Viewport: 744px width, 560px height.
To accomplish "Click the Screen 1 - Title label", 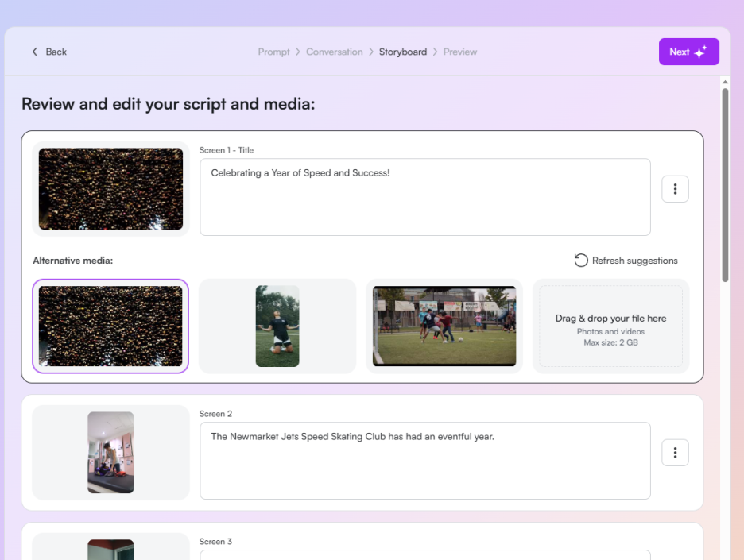I will pyautogui.click(x=227, y=150).
